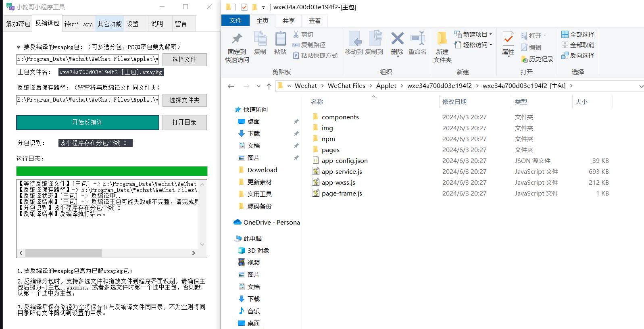Click chevron after Applet in address bar
Viewport: 644px width, 329px height.
click(402, 86)
